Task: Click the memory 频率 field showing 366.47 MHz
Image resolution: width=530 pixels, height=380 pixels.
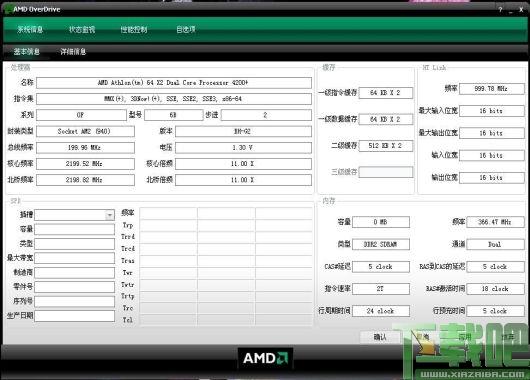Action: pyautogui.click(x=496, y=222)
